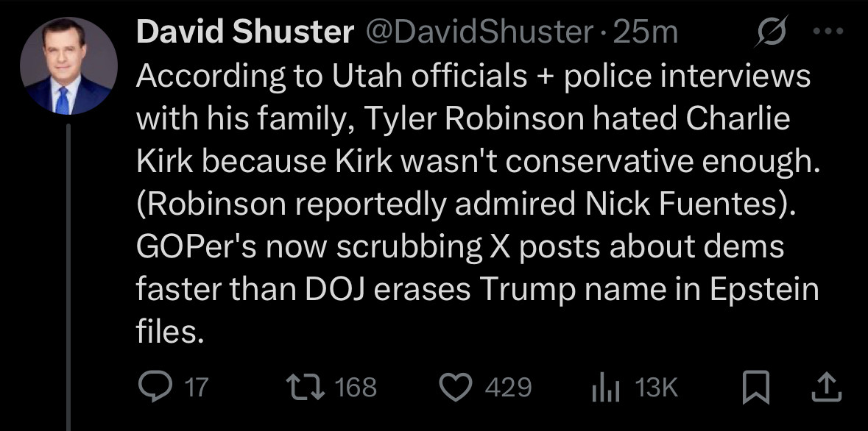Share the tweet via the upload icon
This screenshot has width=868, height=431.
pos(826,385)
